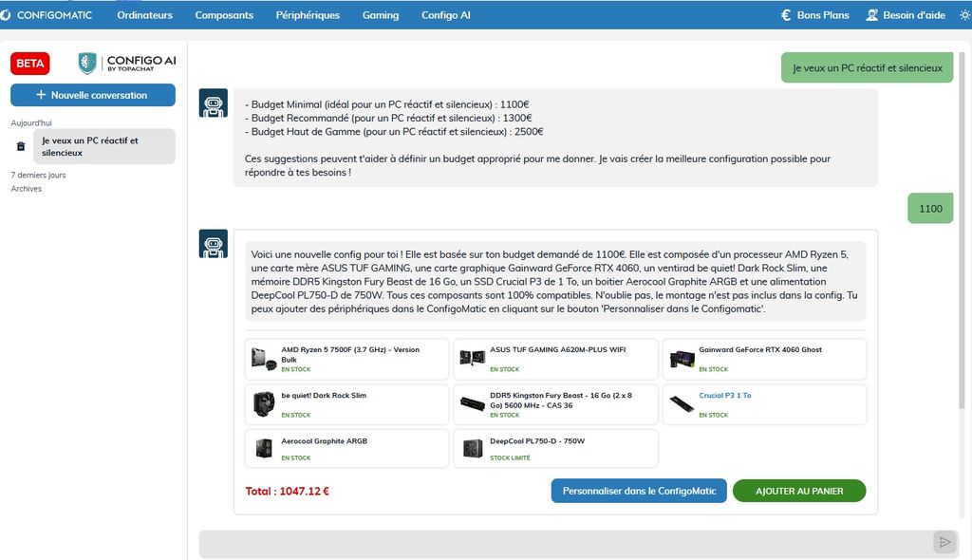Click the user message bubble '1100'
This screenshot has width=972, height=560.
point(930,209)
